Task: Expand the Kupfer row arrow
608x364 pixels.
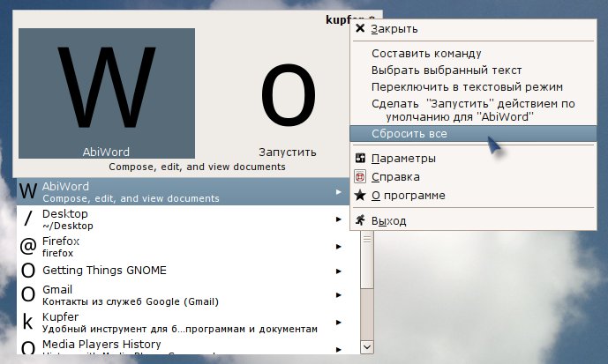Action: (339, 323)
